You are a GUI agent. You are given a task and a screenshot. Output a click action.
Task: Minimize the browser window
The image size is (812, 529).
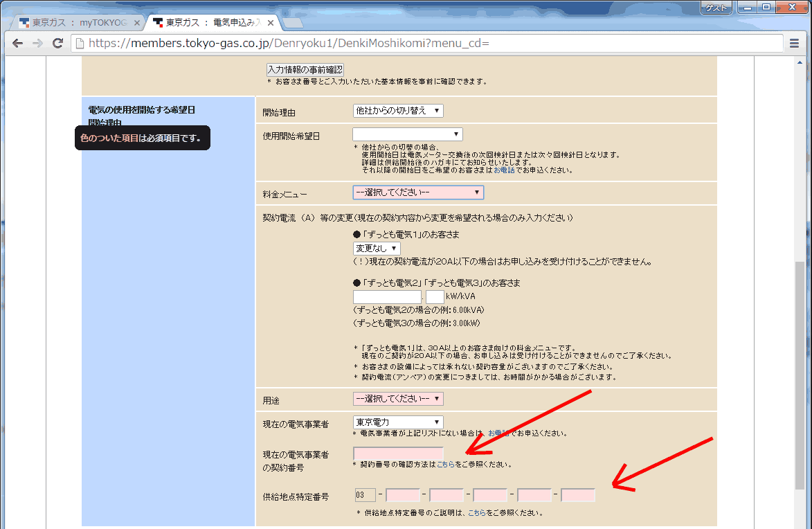tap(747, 7)
